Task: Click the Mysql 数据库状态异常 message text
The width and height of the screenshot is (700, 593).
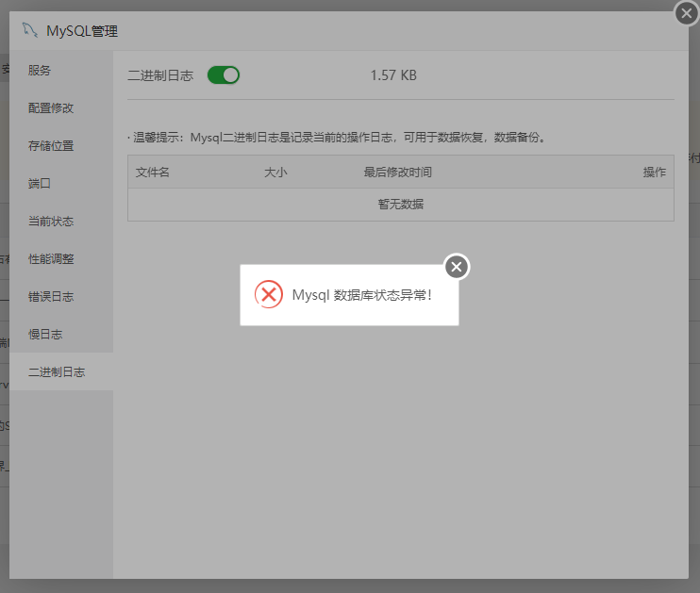Action: click(361, 295)
